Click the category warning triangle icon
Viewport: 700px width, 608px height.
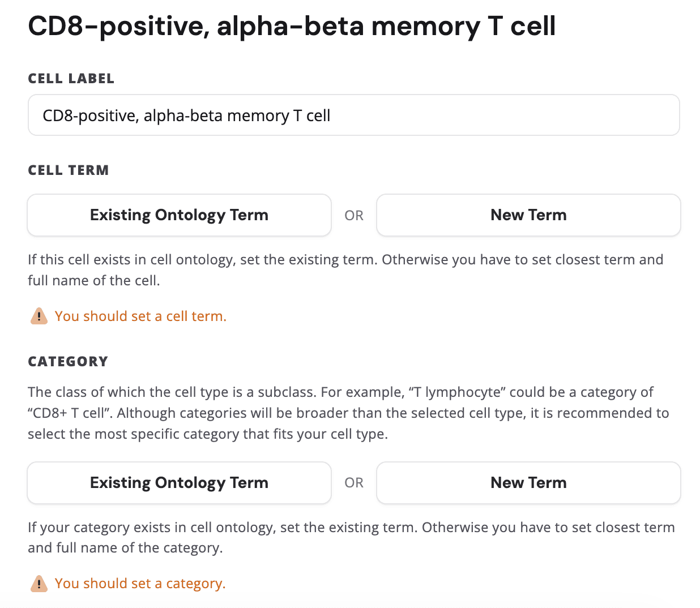pos(39,583)
